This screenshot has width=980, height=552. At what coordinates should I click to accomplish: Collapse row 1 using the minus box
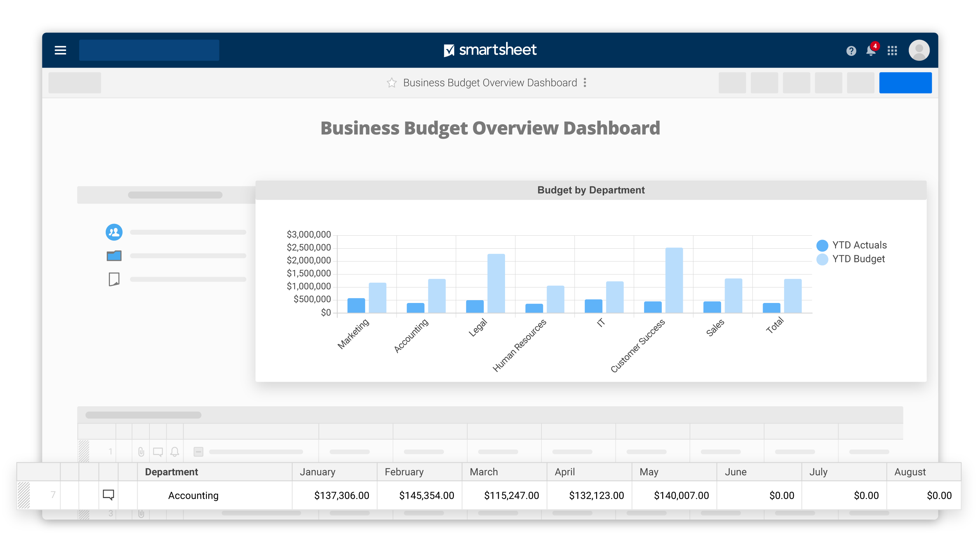198,452
